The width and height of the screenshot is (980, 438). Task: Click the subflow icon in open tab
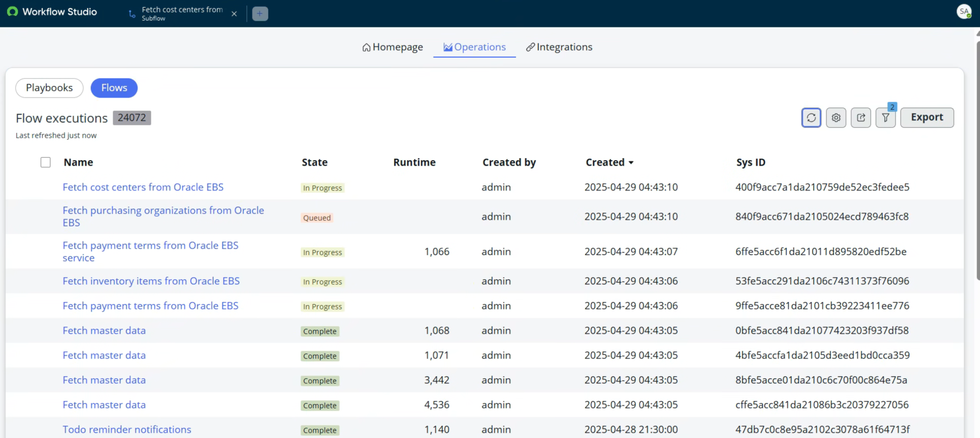click(132, 14)
